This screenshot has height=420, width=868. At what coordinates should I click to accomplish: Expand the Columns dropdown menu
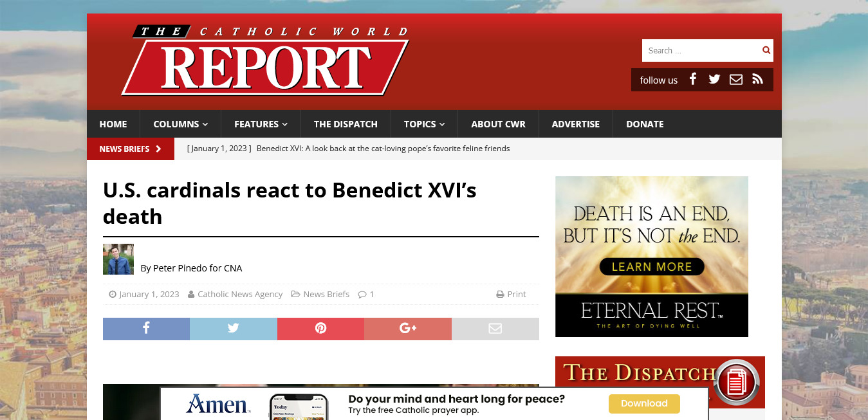pos(180,124)
